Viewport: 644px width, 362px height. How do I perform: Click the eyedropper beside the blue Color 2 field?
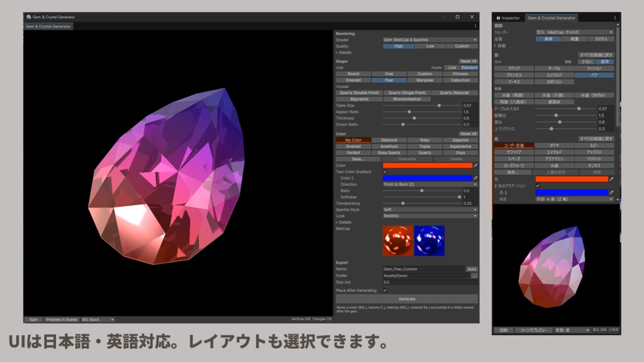click(475, 178)
